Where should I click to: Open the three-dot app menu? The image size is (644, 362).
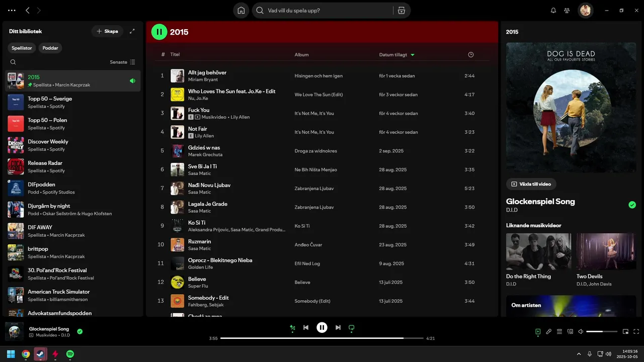(x=12, y=10)
